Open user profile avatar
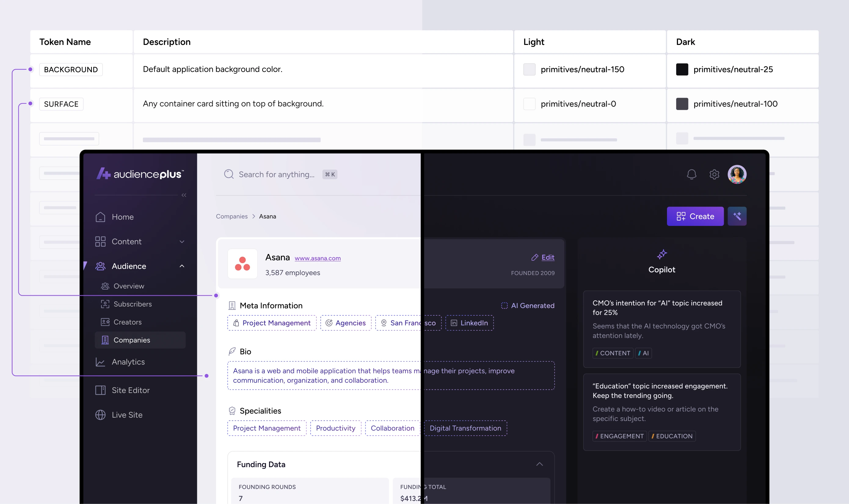This screenshot has height=504, width=849. [x=737, y=174]
